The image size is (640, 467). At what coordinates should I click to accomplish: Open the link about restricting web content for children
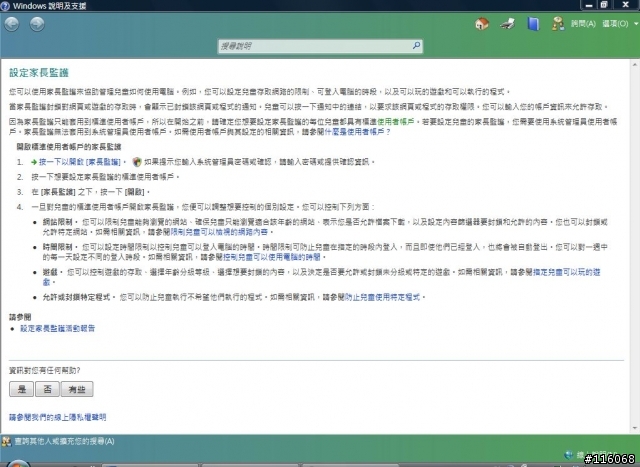[x=219, y=231]
